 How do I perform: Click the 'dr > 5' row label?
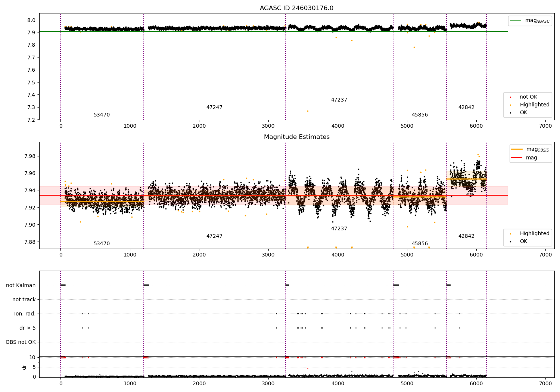[28, 328]
